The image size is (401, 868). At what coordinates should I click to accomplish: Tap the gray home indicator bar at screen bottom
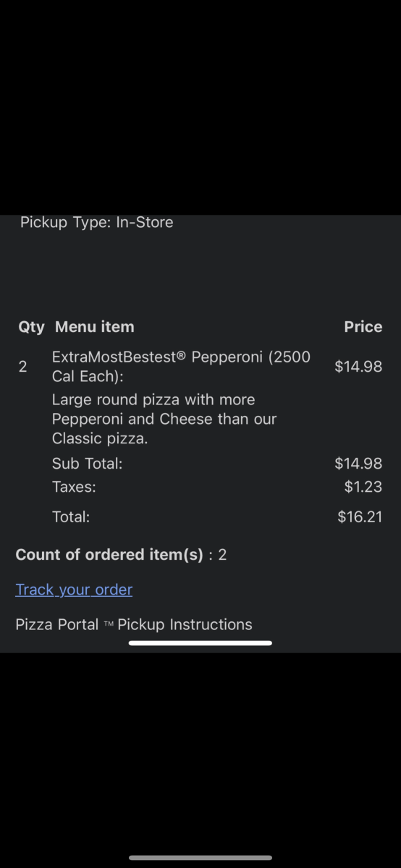tap(200, 858)
